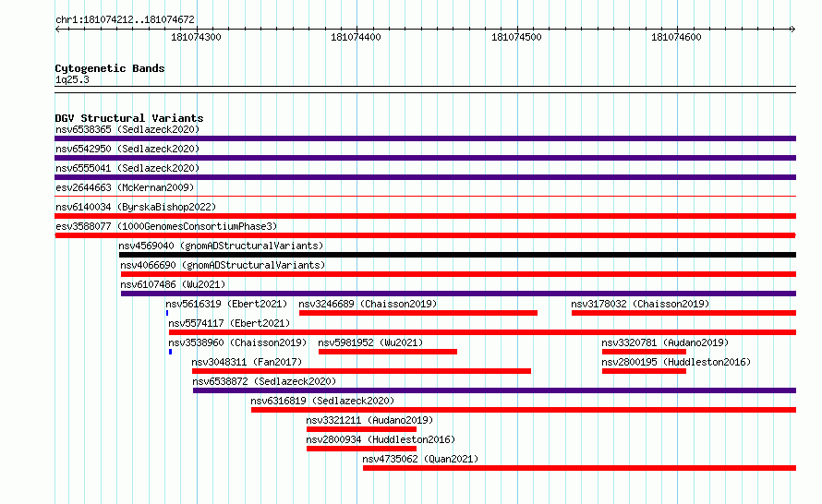The image size is (822, 504).
Task: Click the right arrowhead of the ruler
Action: [x=793, y=30]
